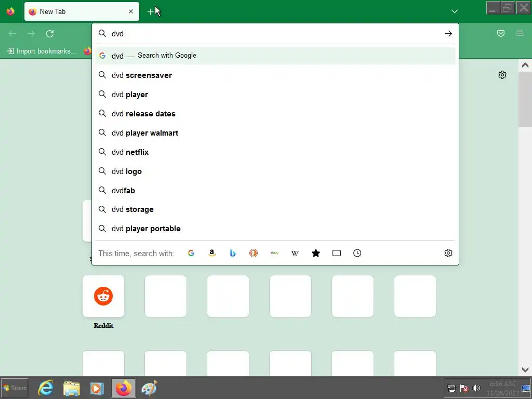Reload the current page
The height and width of the screenshot is (399, 532).
[x=50, y=34]
